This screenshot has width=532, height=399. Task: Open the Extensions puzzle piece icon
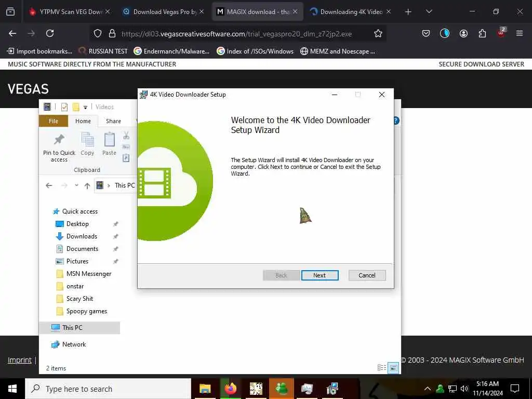[x=482, y=33]
